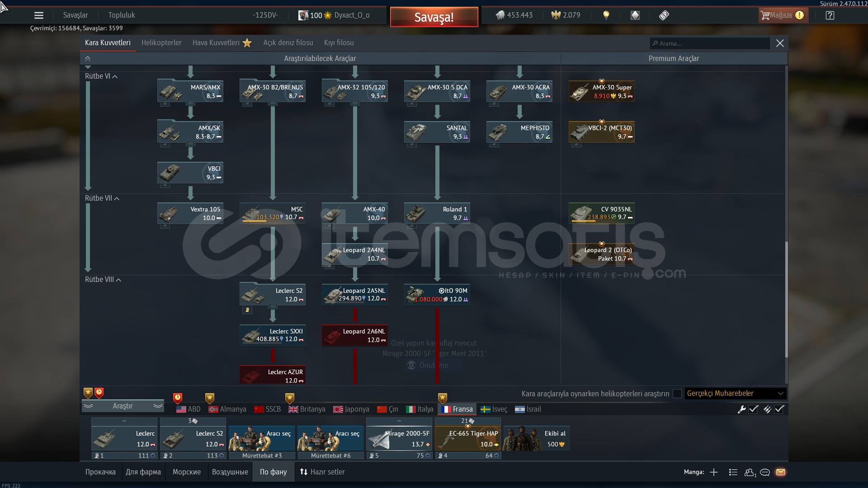This screenshot has height=488, width=868.
Task: Click the inventory ticket icon in top bar
Action: pos(664,15)
